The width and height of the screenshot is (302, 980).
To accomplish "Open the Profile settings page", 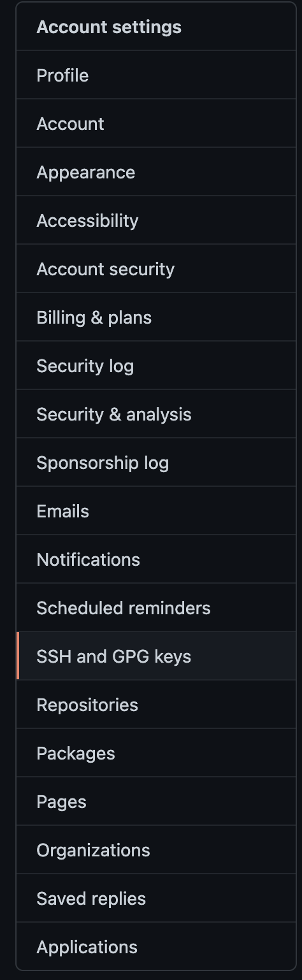I will 156,75.
